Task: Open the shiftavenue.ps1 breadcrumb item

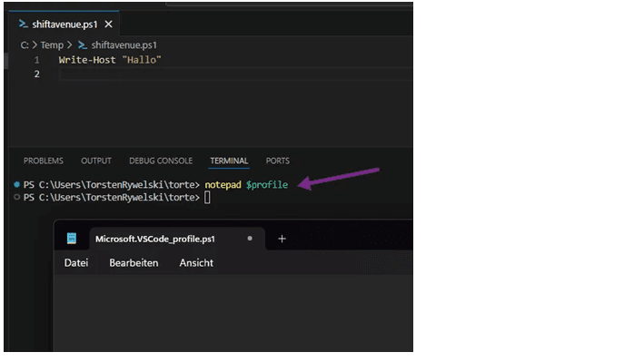Action: click(x=124, y=45)
